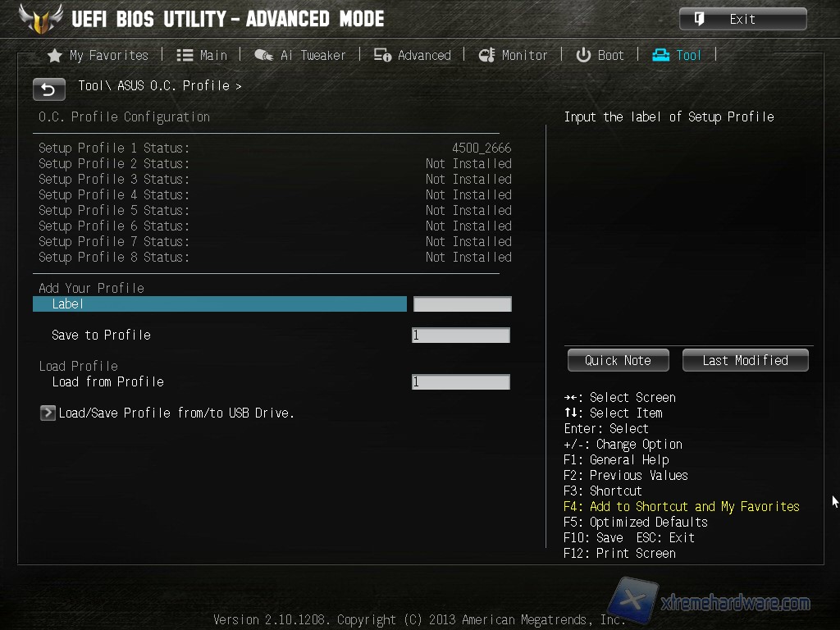Click the power icon next to Boot

point(583,55)
